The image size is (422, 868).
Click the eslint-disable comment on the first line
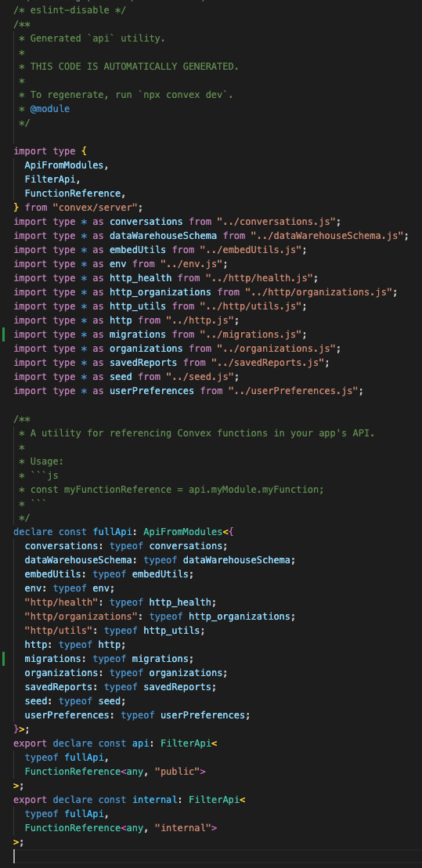point(54,10)
